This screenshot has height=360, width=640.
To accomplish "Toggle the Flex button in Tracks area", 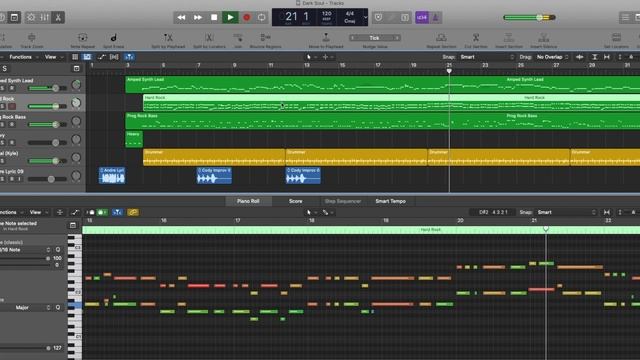I will pyautogui.click(x=114, y=57).
